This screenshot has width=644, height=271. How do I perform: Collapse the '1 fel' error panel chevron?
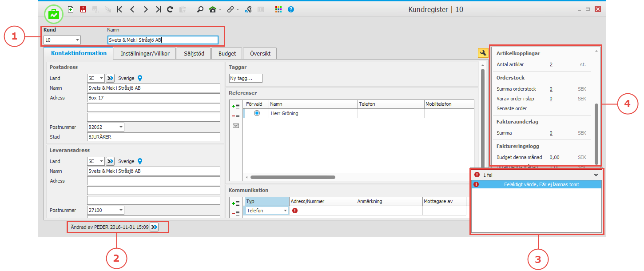(x=596, y=175)
